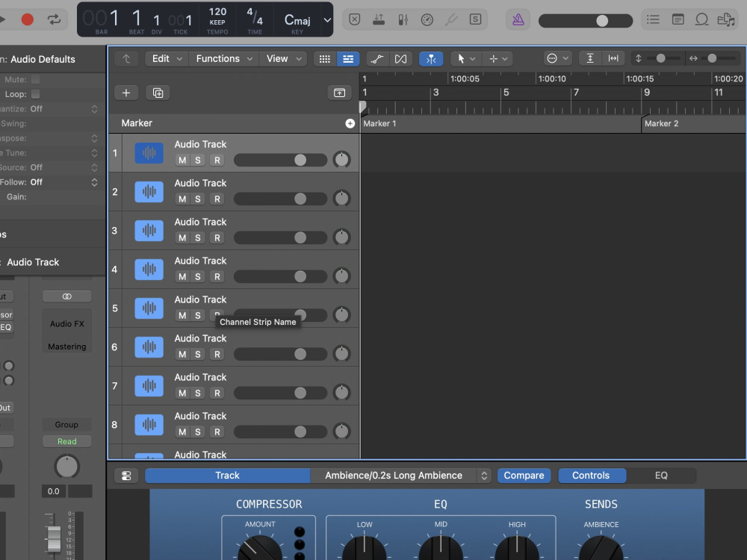Toggle the Catch Playhead button

tap(431, 58)
